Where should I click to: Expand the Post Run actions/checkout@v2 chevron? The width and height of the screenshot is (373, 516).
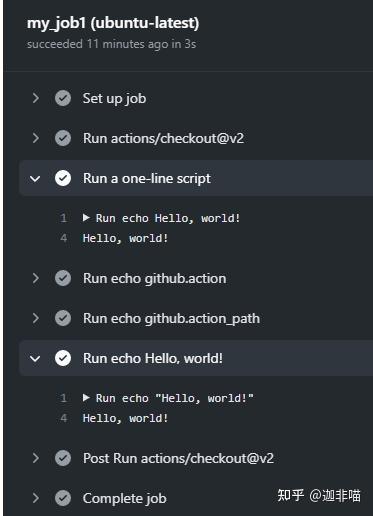pos(35,458)
